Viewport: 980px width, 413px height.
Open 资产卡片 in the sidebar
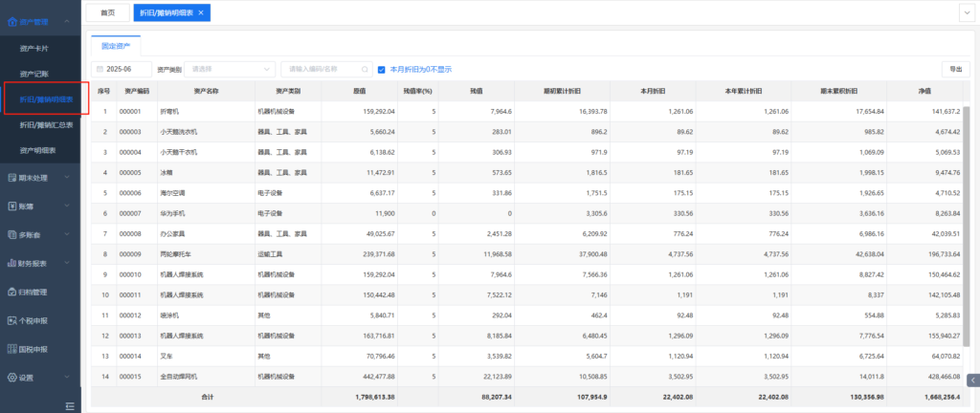point(33,48)
